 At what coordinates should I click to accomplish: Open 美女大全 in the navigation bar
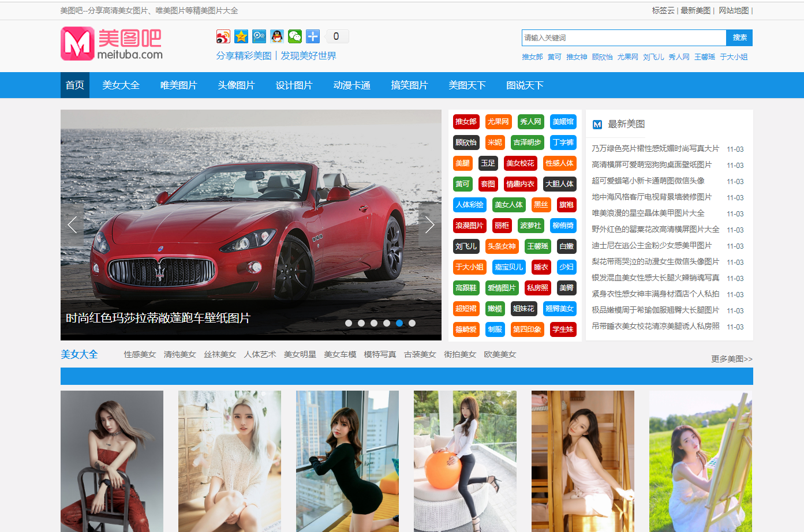(x=121, y=85)
